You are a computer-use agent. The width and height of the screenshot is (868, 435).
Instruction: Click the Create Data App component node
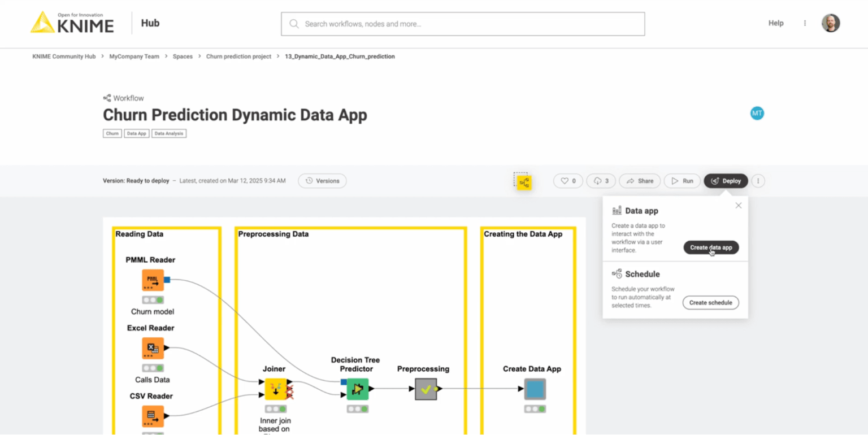tap(535, 389)
